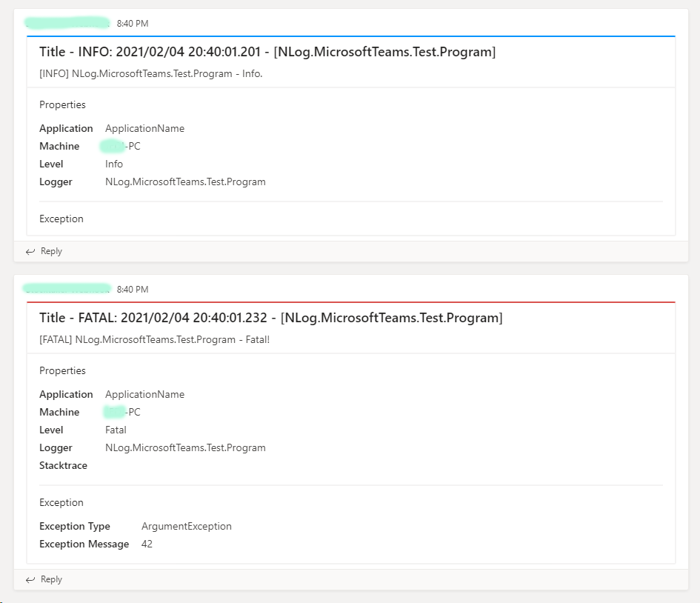Click the ApplicationName value in the INFO card
The width and height of the screenshot is (700, 603).
point(144,128)
